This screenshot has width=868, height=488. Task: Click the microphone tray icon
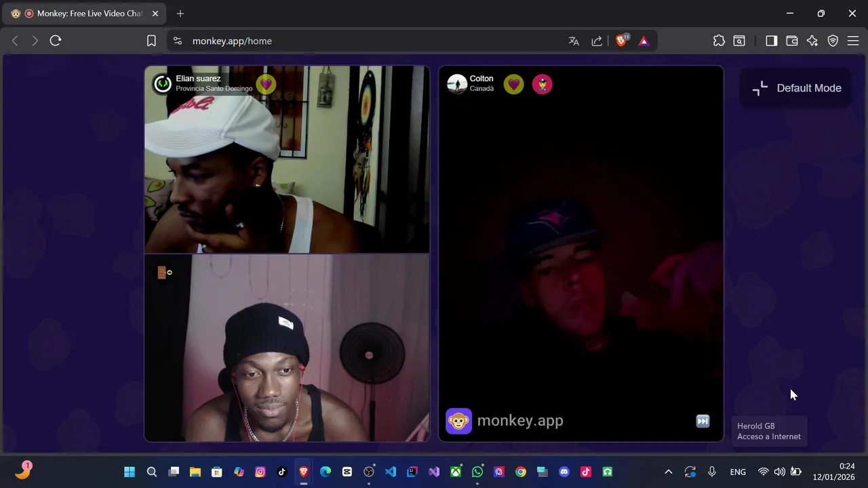click(712, 472)
